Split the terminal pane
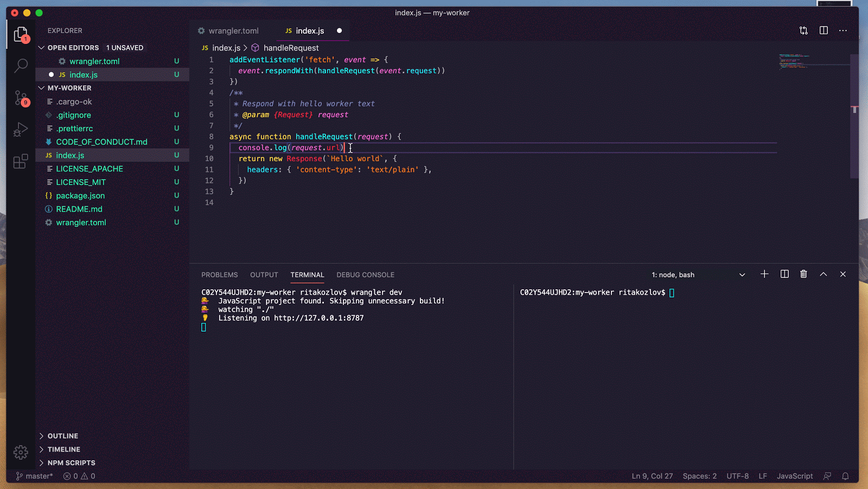Screen dimensions: 868x489 coord(784,275)
